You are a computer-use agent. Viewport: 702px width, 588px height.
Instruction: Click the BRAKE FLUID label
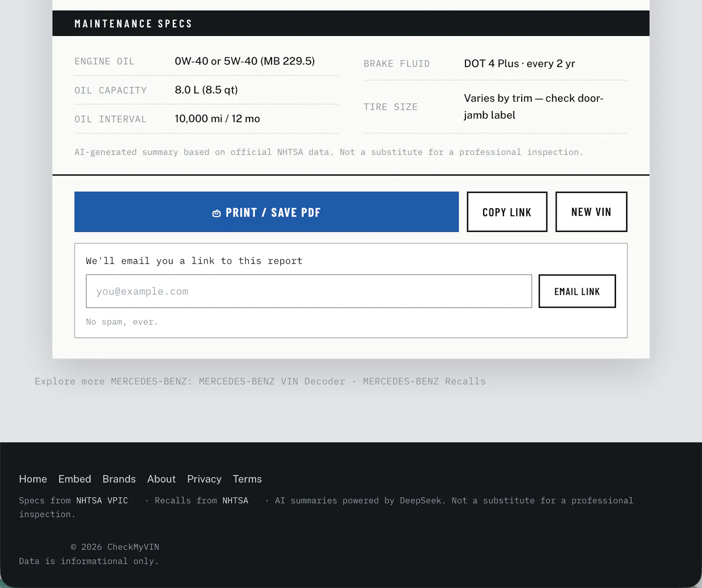click(x=397, y=64)
